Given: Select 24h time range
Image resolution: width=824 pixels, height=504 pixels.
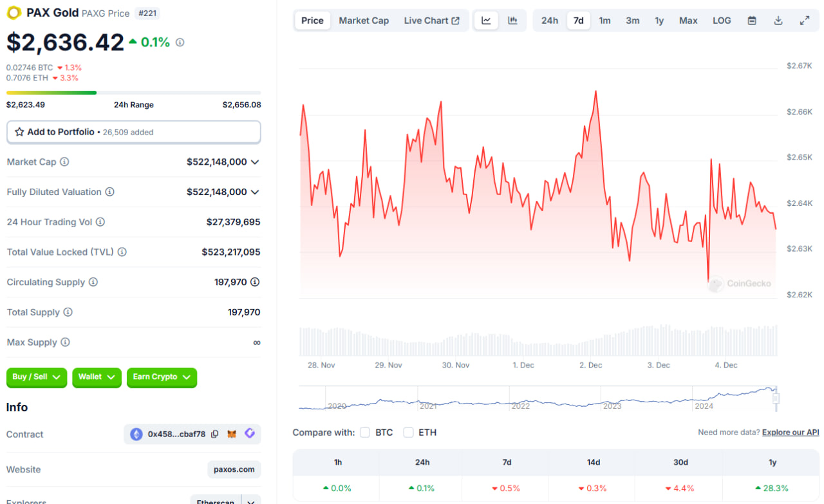Looking at the screenshot, I should [550, 21].
